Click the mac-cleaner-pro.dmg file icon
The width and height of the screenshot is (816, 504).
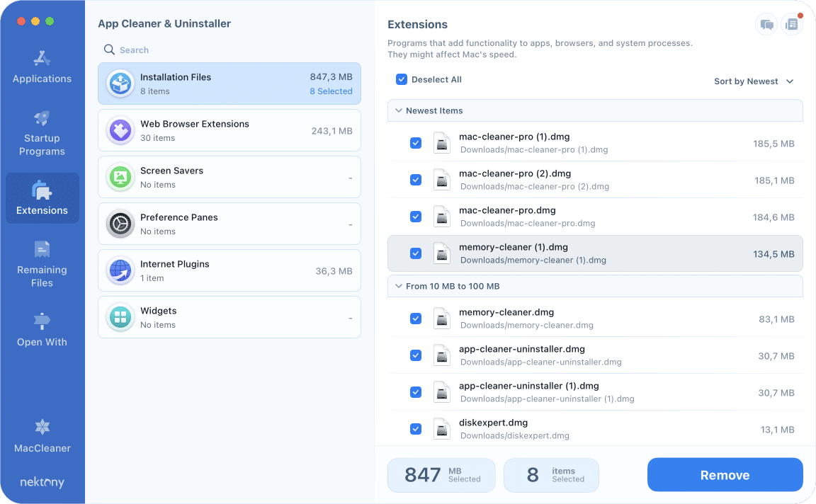point(442,217)
